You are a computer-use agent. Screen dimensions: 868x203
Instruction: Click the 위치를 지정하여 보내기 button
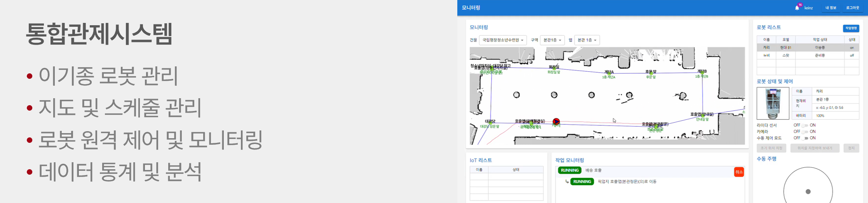[815, 148]
